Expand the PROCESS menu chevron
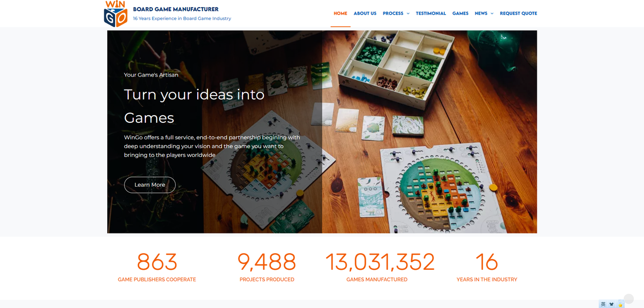Viewport: 644px width, 308px height. (x=408, y=14)
